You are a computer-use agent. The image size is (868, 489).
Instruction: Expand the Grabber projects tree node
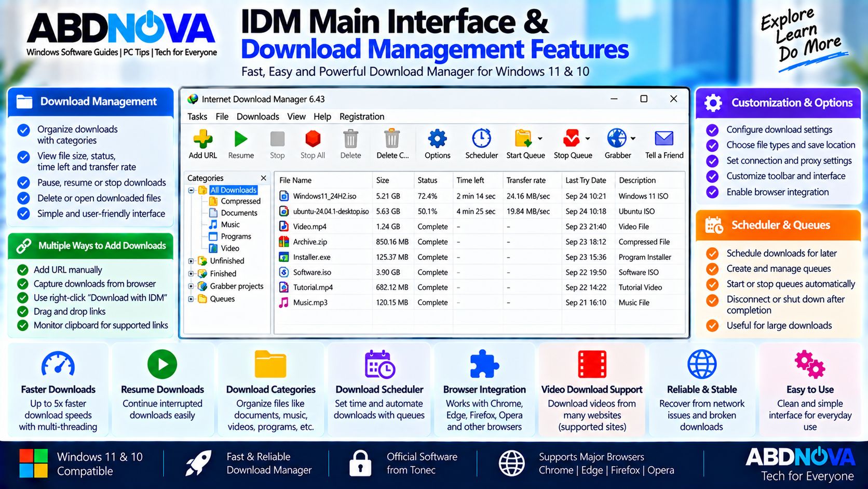click(x=191, y=286)
